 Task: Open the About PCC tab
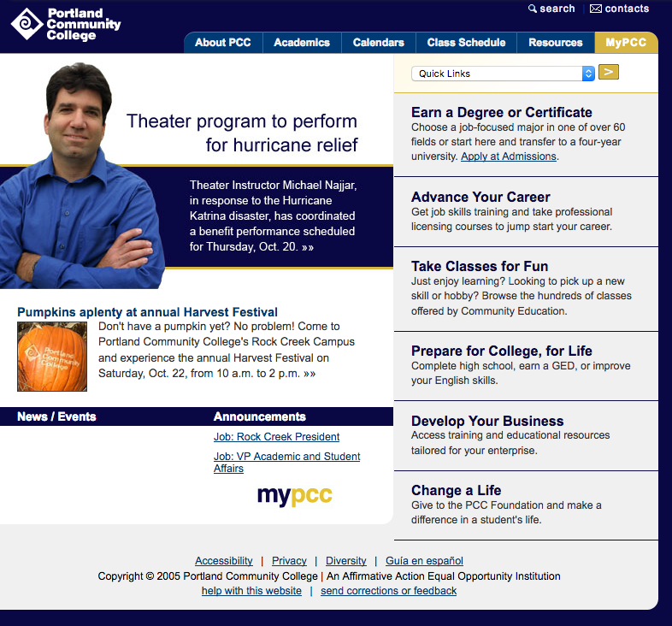pyautogui.click(x=223, y=43)
